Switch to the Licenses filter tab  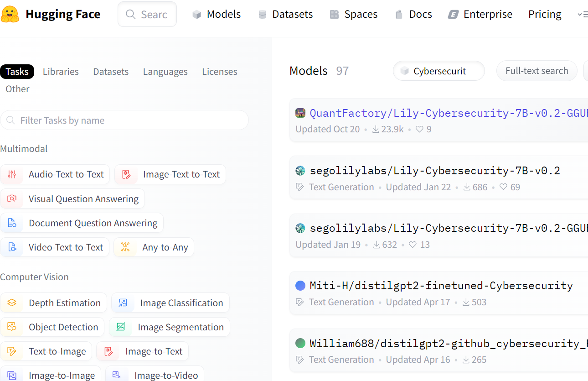pos(220,72)
